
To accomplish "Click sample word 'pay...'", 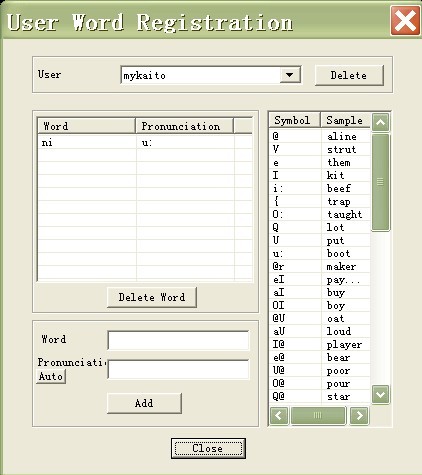I will click(344, 279).
